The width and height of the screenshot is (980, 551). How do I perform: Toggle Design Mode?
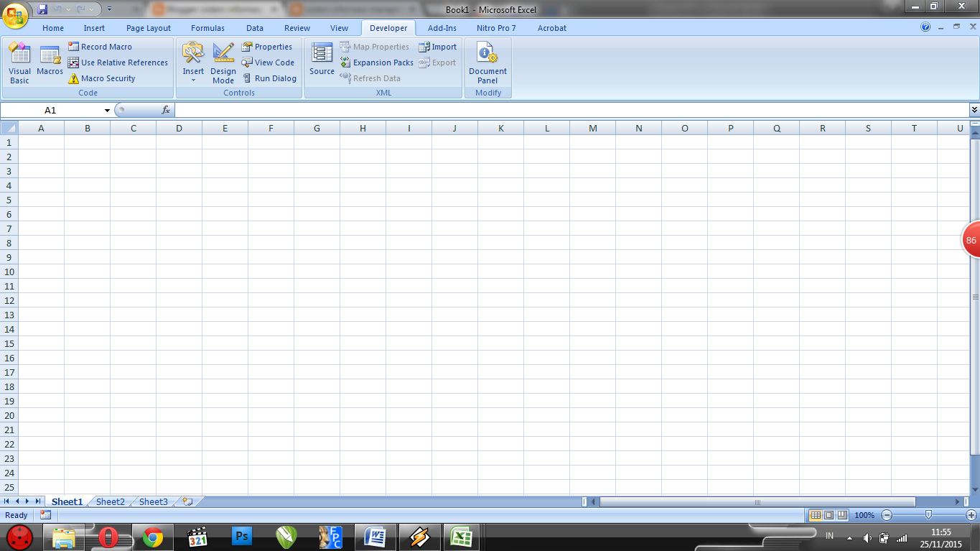click(x=223, y=63)
